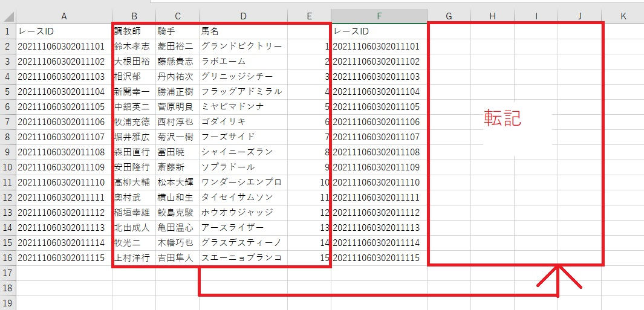Screen dimensions: 644x310
Task: Select horse name タイセイサムソン
Action: point(244,198)
